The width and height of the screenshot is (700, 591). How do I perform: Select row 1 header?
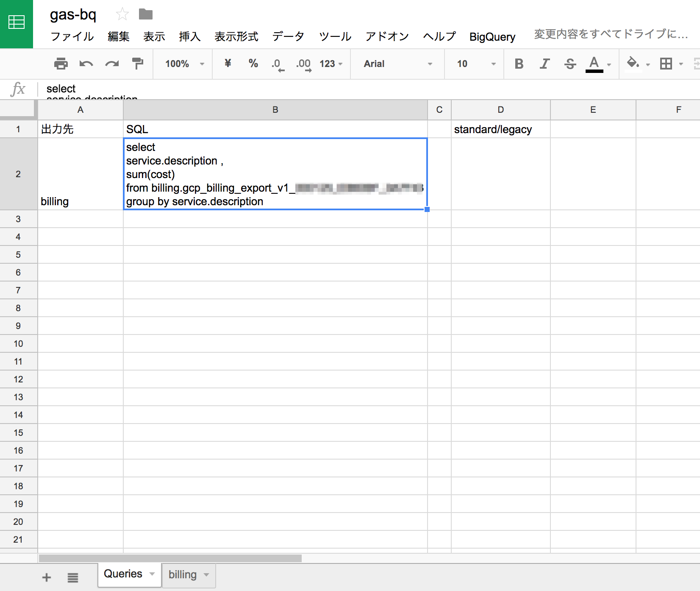coord(18,129)
